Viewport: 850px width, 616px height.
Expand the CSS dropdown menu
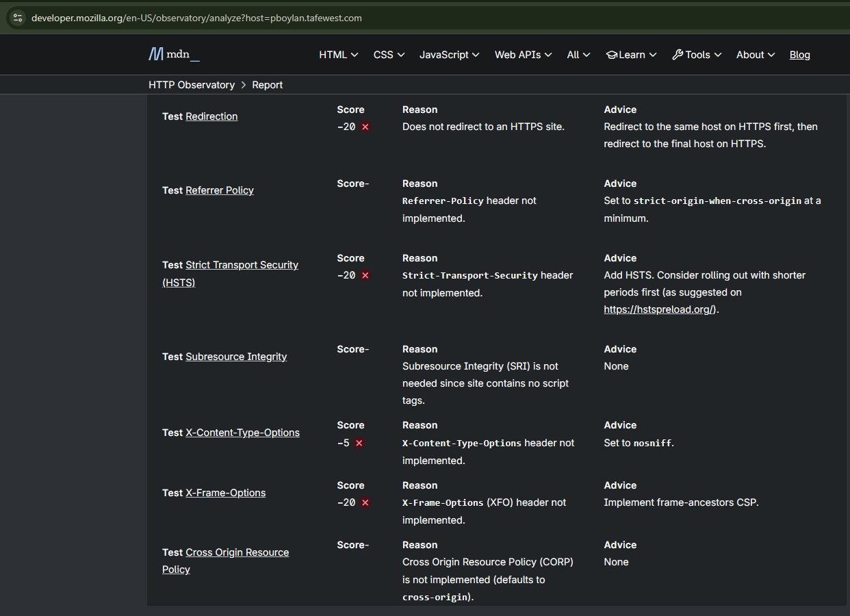coord(389,55)
